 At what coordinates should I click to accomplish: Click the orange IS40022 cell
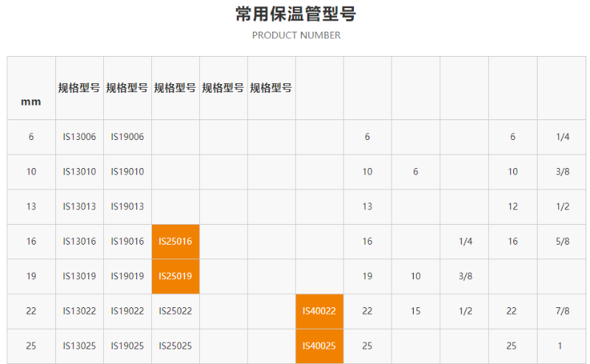[319, 311]
